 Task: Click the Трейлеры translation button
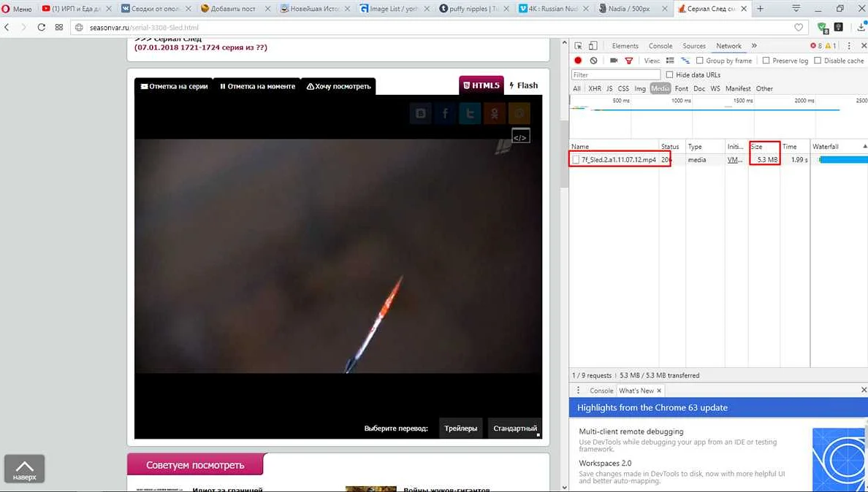(460, 428)
